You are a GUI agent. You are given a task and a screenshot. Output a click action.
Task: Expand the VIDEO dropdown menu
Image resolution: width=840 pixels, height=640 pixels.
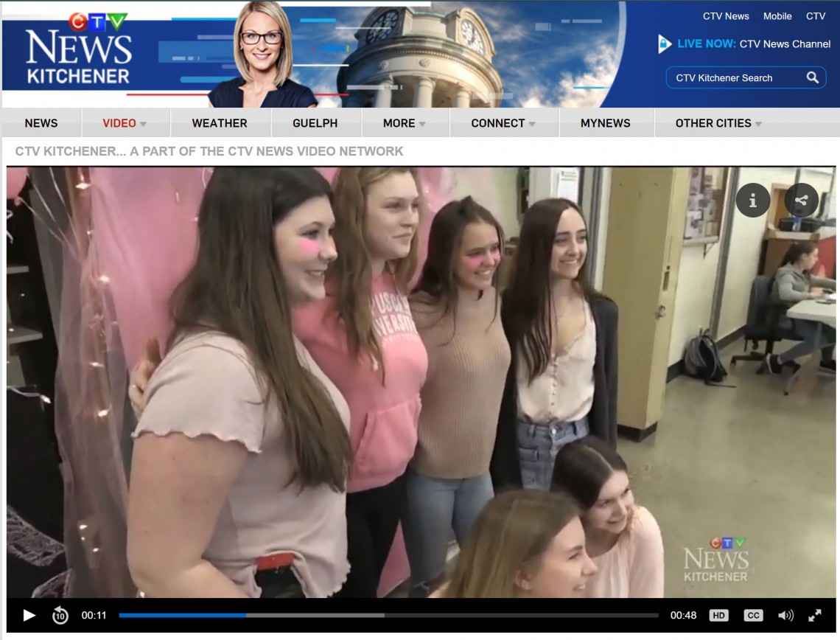[125, 123]
